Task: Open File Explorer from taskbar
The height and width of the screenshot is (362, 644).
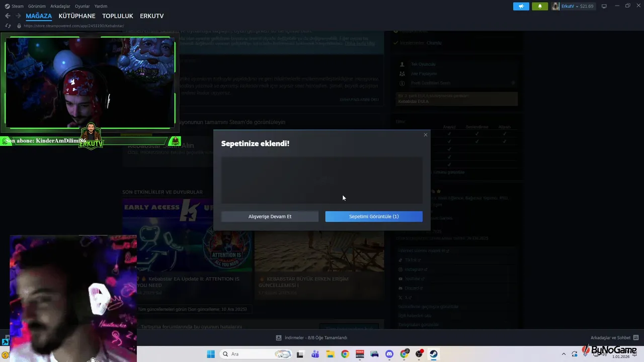Action: (x=330, y=354)
